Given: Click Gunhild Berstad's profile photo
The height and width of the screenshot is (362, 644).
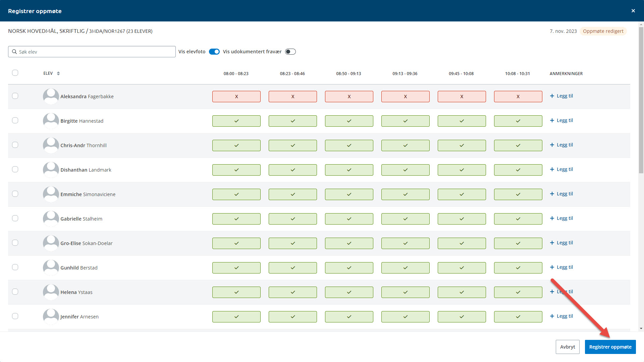Looking at the screenshot, I should pyautogui.click(x=51, y=268).
